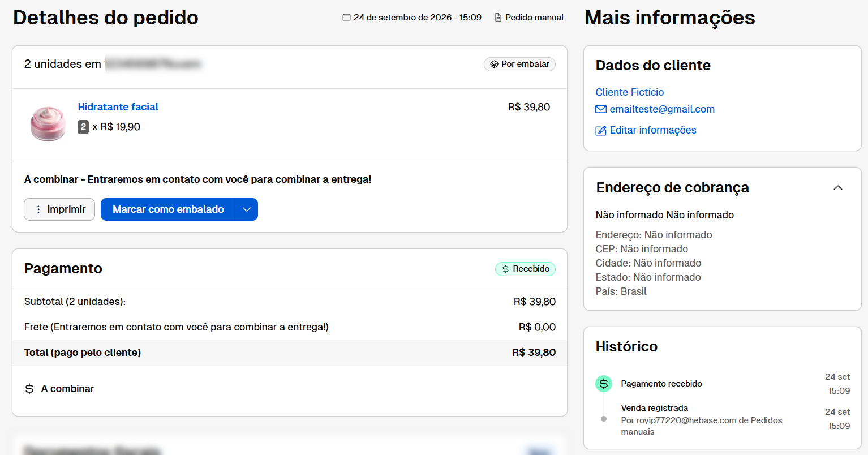Image resolution: width=868 pixels, height=455 pixels.
Task: Click the dollar icon beside A combinar
Action: 29,389
